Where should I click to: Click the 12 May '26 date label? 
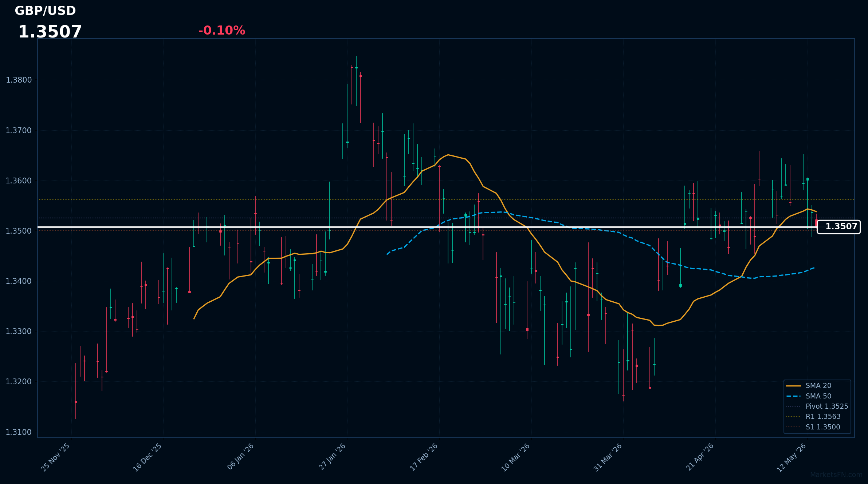tap(792, 457)
